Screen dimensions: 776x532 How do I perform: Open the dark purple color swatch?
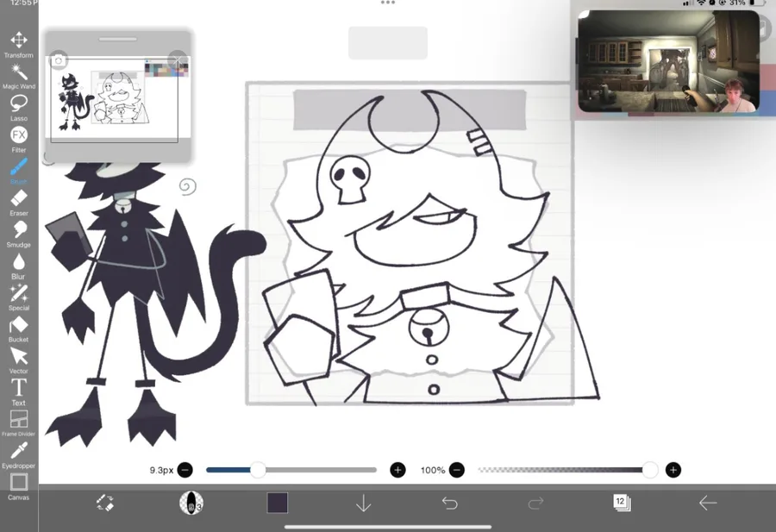[x=277, y=503]
